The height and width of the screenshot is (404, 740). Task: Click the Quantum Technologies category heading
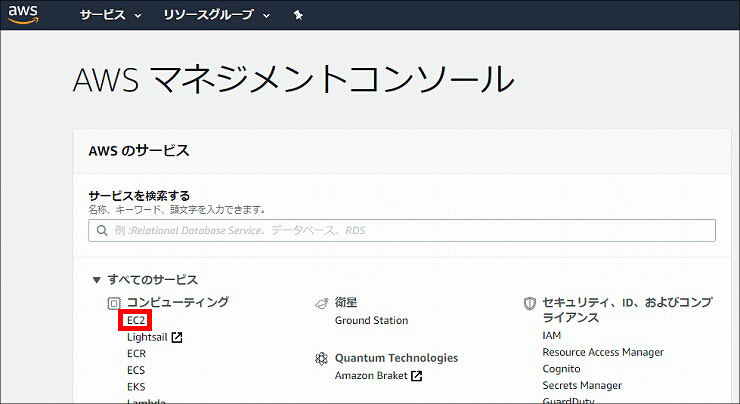pos(396,358)
